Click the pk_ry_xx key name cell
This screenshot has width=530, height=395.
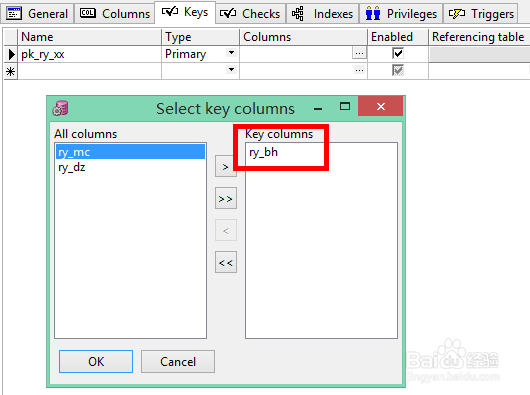tap(90, 54)
